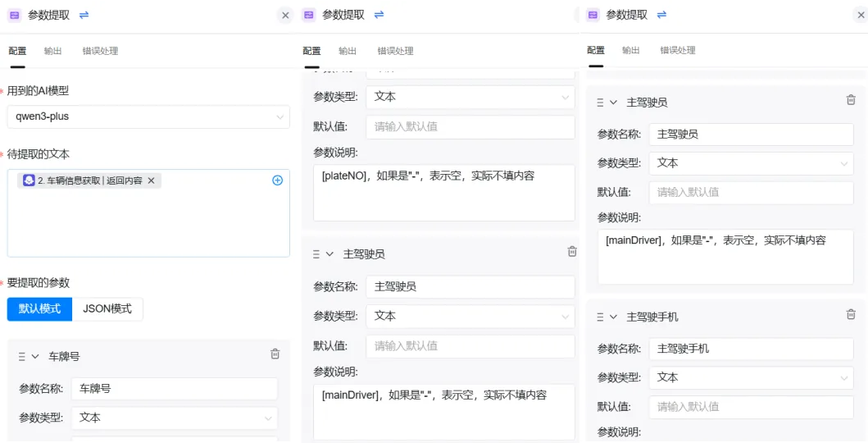This screenshot has height=443, width=868.
Task: Open 配置 tab in left panel
Action: pyautogui.click(x=17, y=51)
